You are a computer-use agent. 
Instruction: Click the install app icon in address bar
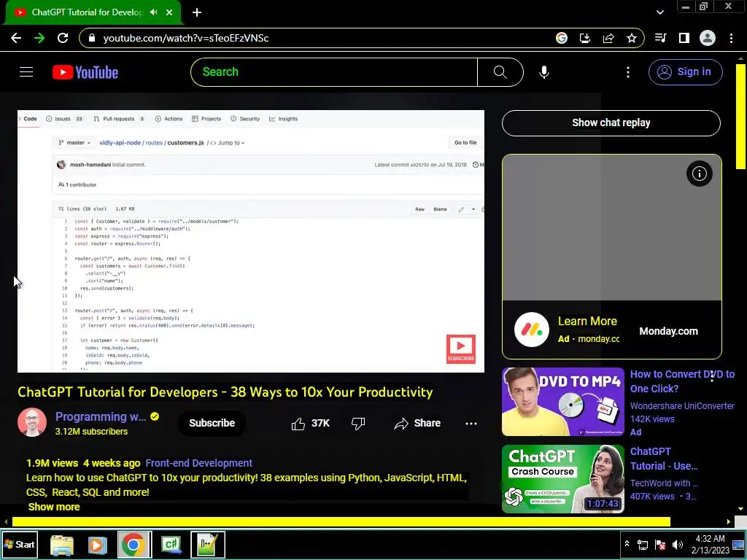coord(585,38)
